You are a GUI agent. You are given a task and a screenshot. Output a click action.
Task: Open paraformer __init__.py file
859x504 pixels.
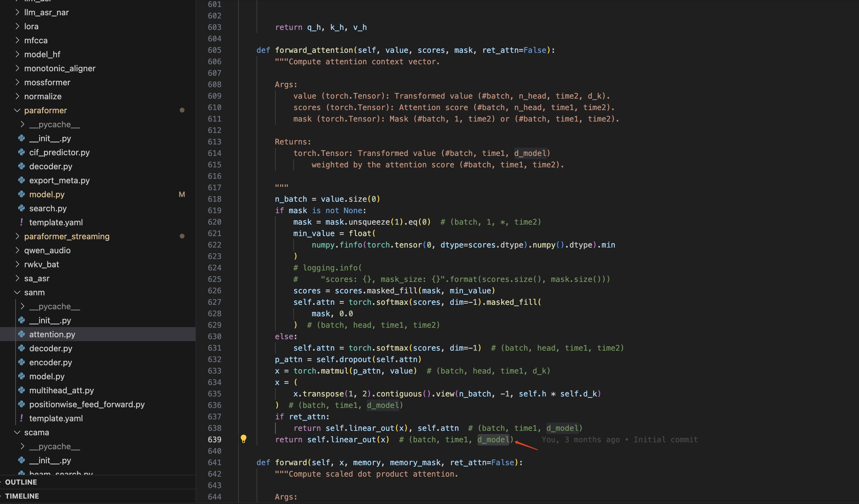click(50, 138)
